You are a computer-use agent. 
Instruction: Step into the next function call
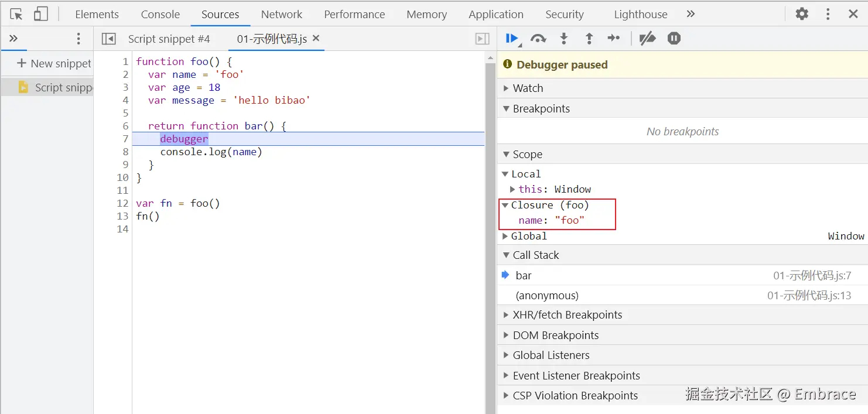[563, 39]
